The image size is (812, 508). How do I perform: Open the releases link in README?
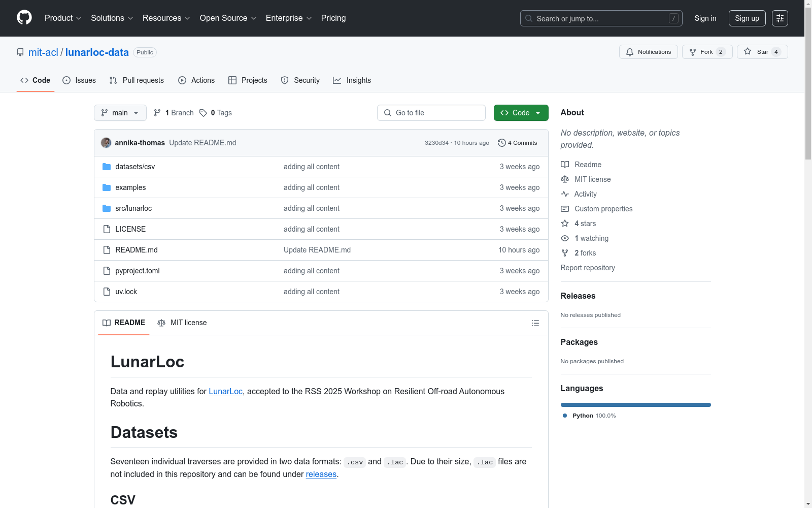coord(321,474)
